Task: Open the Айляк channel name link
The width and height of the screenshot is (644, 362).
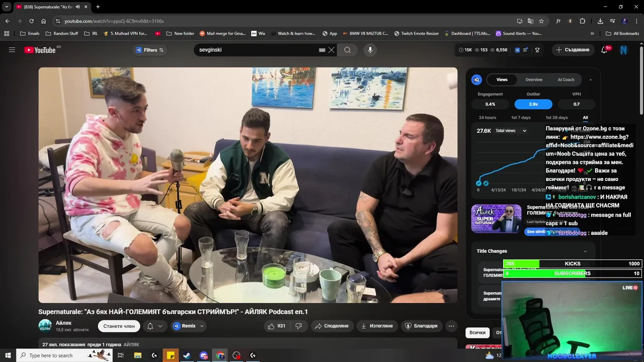Action: (x=63, y=323)
